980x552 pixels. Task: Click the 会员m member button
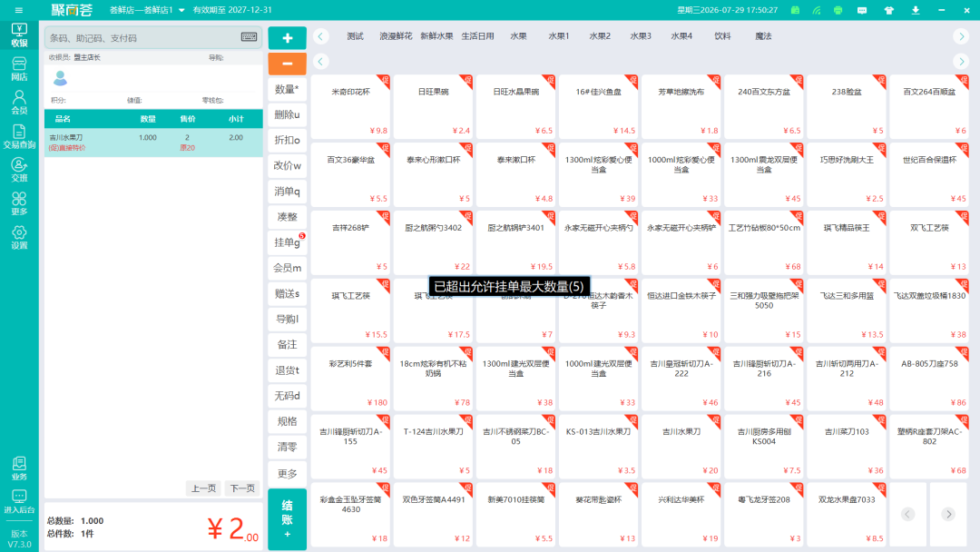coord(288,268)
